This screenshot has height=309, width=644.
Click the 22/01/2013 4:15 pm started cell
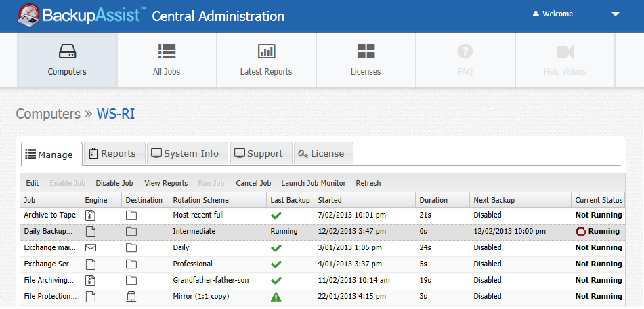pos(351,296)
